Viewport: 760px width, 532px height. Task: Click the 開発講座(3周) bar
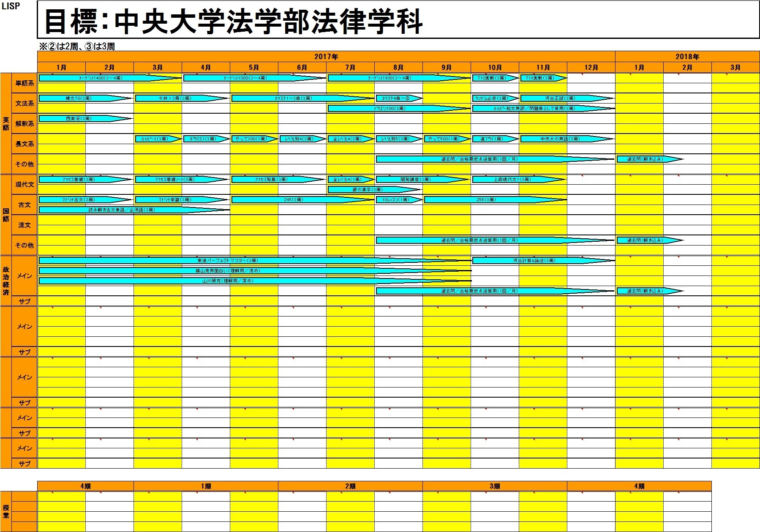tap(422, 180)
